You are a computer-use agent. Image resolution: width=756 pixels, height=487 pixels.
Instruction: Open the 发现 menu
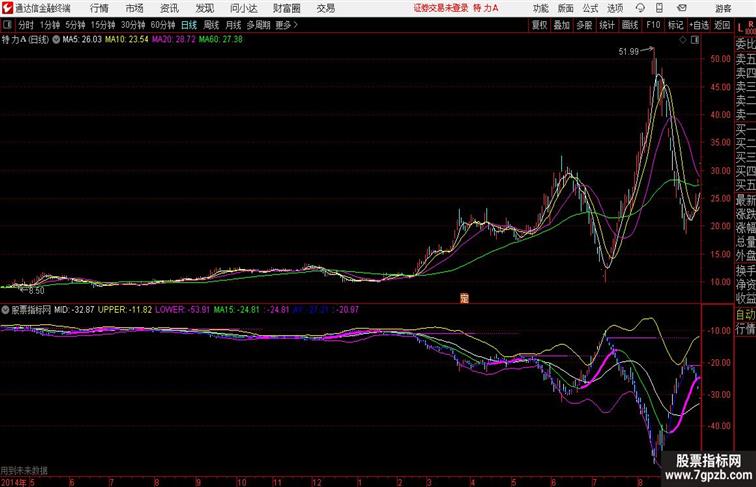tap(204, 8)
